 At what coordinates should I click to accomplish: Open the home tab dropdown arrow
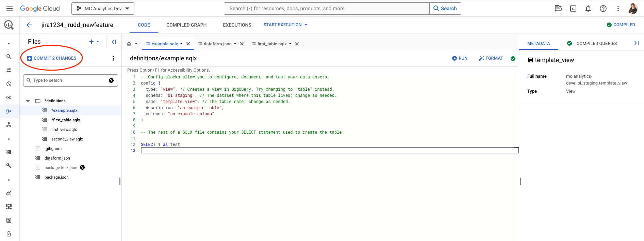tap(136, 44)
